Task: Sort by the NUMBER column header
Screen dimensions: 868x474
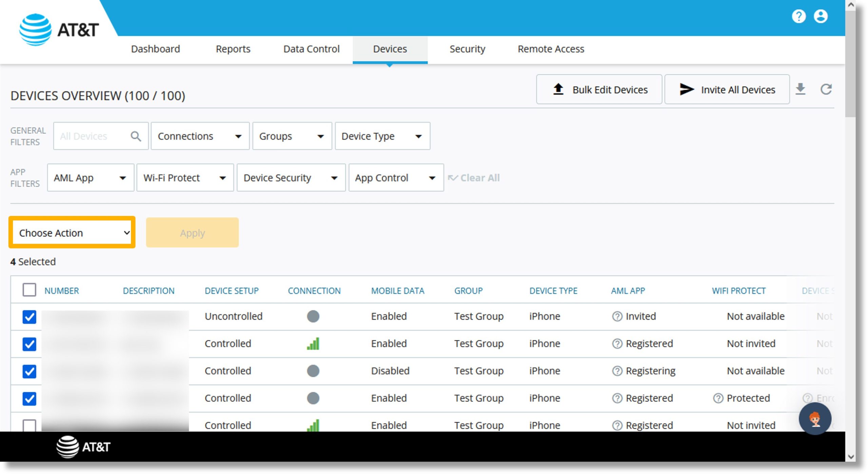Action: (x=61, y=291)
